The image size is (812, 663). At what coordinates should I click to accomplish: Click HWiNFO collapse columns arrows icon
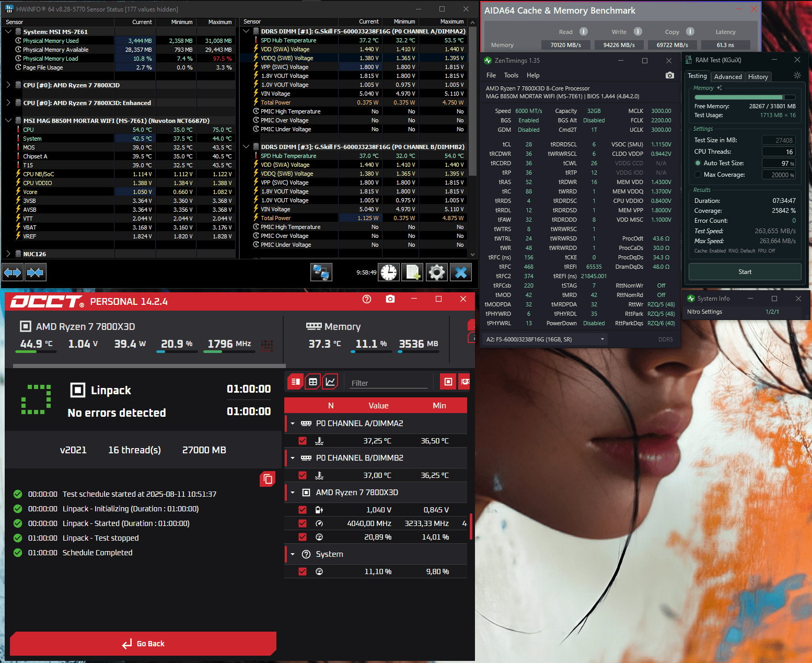point(35,272)
